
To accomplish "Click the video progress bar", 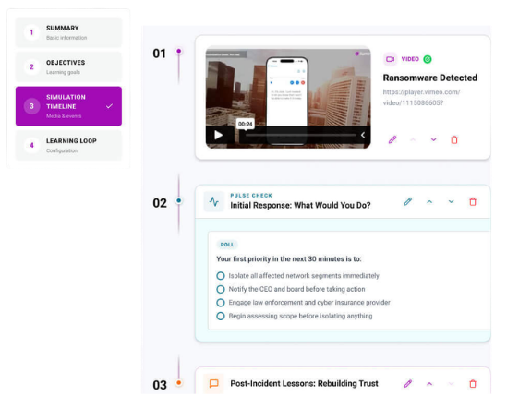I will [x=300, y=135].
